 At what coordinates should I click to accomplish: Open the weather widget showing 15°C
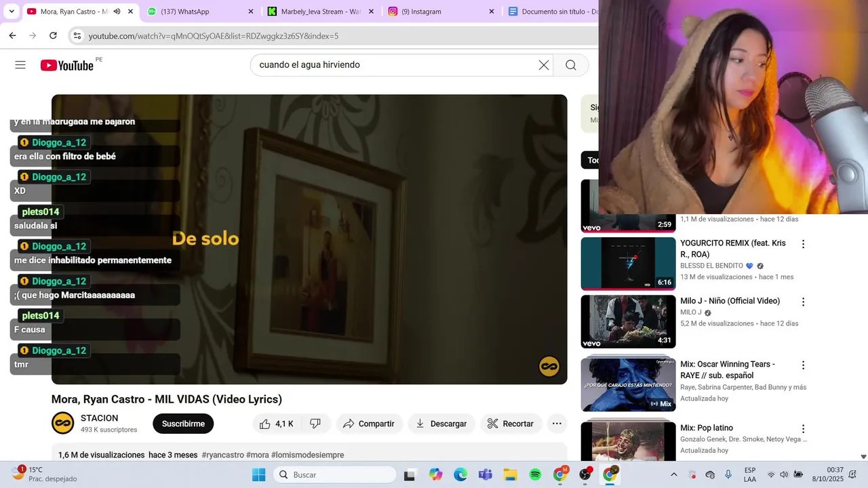tap(45, 474)
